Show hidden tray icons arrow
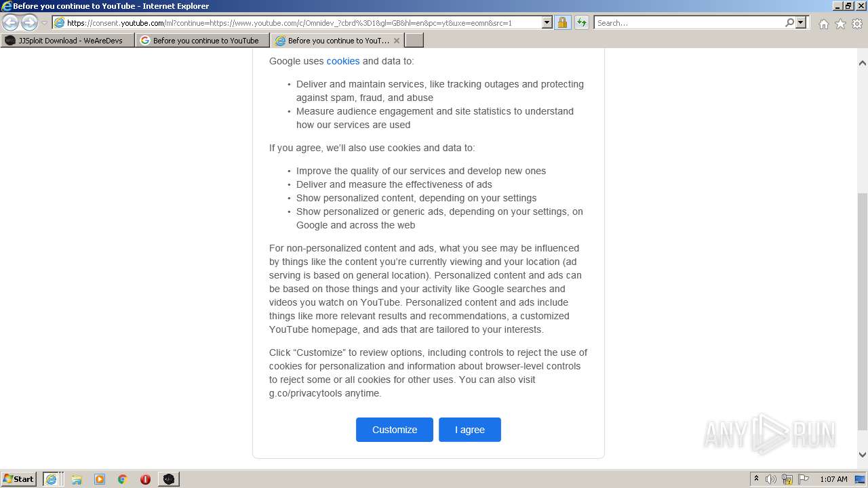The width and height of the screenshot is (868, 488). pyautogui.click(x=756, y=479)
